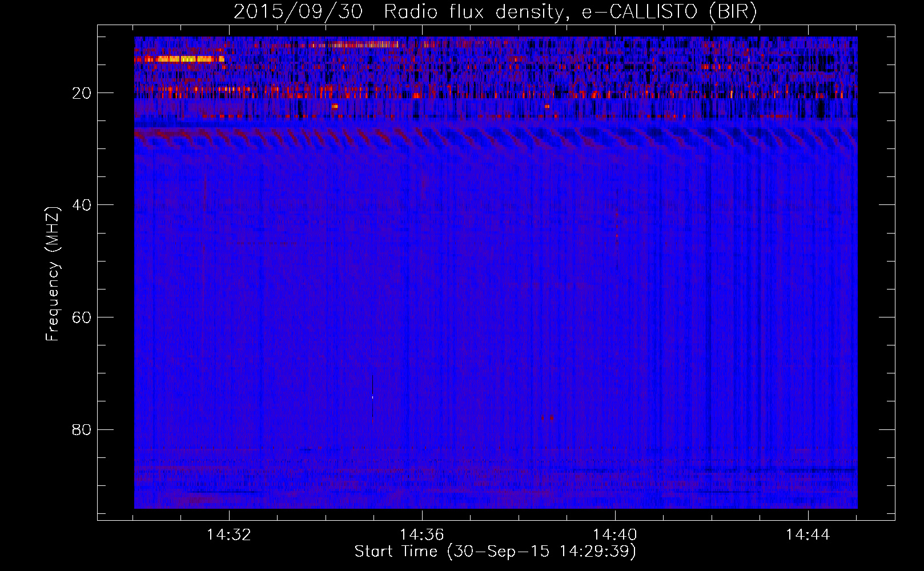This screenshot has width=924, height=571.
Task: Click the Frequency (MHZ) y-axis label
Action: 53,274
